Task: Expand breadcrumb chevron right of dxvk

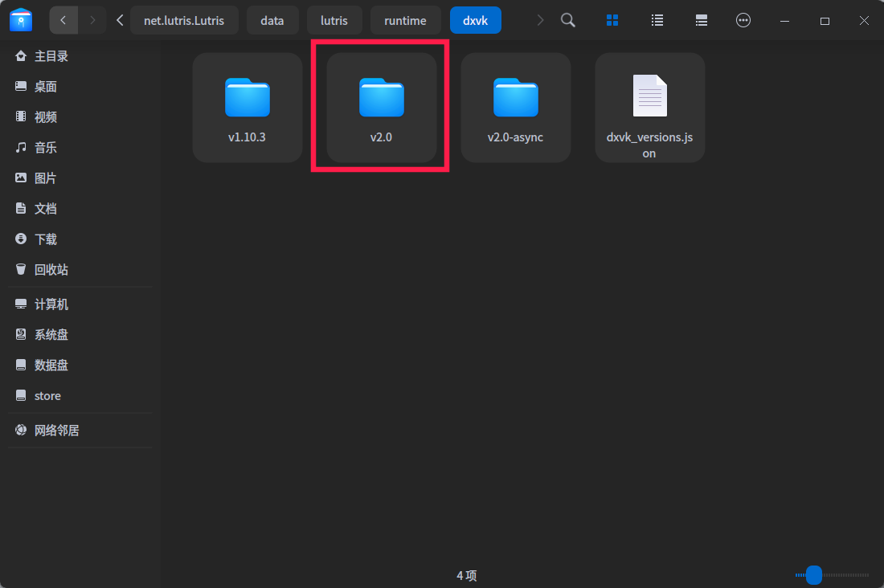Action: pyautogui.click(x=540, y=20)
